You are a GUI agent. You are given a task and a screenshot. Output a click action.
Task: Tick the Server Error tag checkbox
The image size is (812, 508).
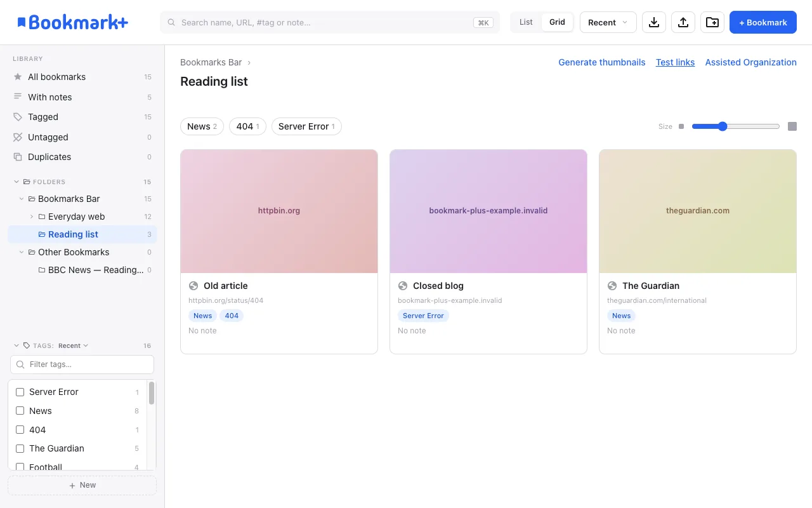pos(20,392)
